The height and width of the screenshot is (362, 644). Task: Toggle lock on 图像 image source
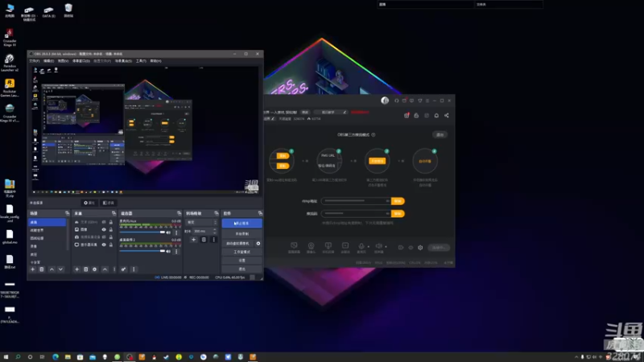pos(110,229)
